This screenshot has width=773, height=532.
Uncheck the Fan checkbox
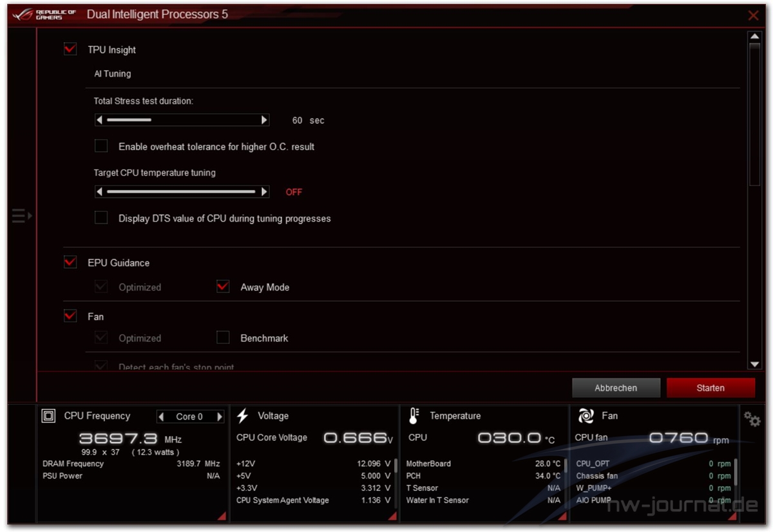pyautogui.click(x=70, y=316)
